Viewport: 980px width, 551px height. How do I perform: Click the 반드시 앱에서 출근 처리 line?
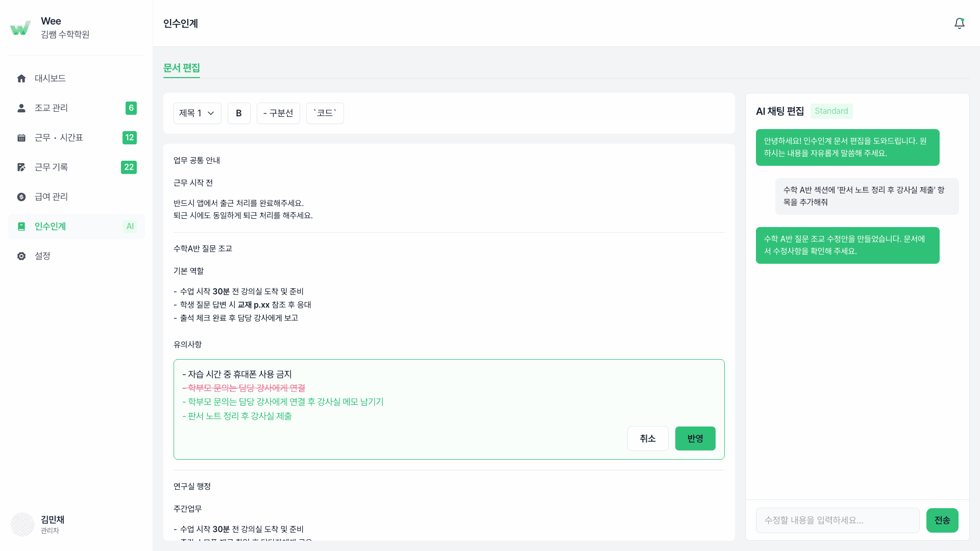(x=239, y=204)
